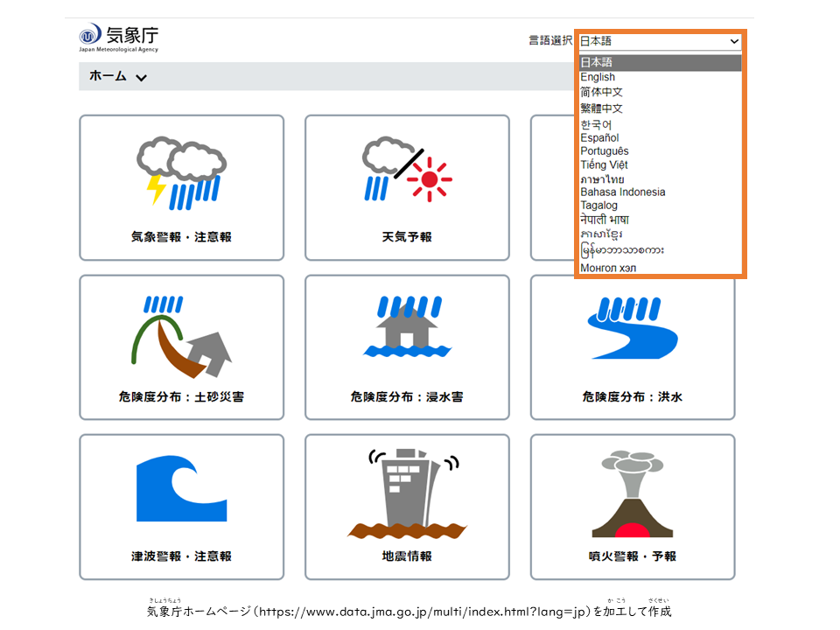Image resolution: width=840 pixels, height=630 pixels.
Task: Expand the ホーム navigation menu chevron
Action: 142,77
